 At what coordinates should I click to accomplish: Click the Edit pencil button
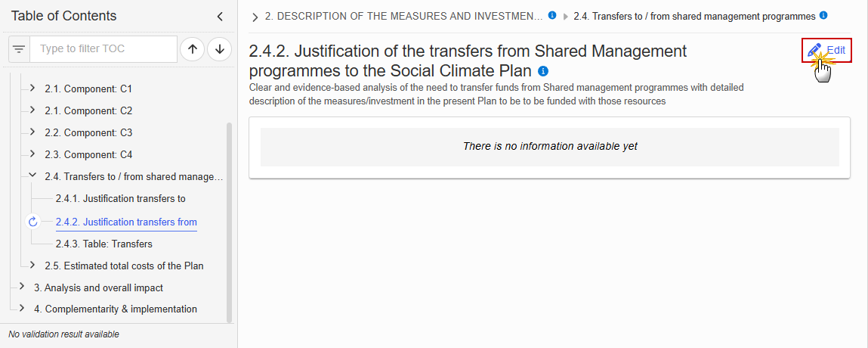point(826,51)
